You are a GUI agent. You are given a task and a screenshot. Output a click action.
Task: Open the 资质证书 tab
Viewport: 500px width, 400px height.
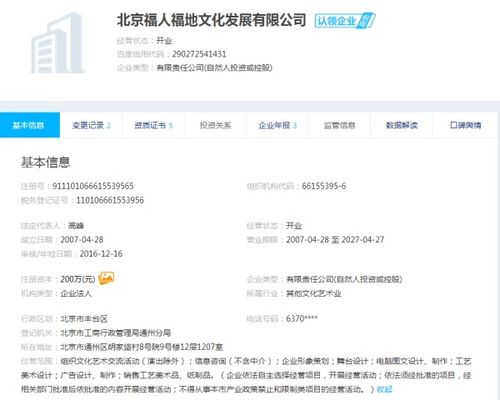click(x=153, y=125)
